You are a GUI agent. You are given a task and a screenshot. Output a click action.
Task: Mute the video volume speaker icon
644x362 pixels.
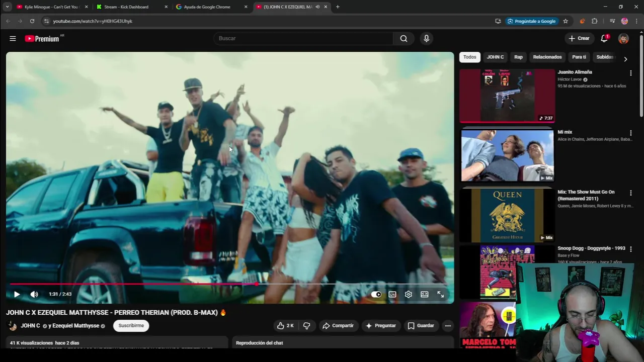(x=34, y=294)
